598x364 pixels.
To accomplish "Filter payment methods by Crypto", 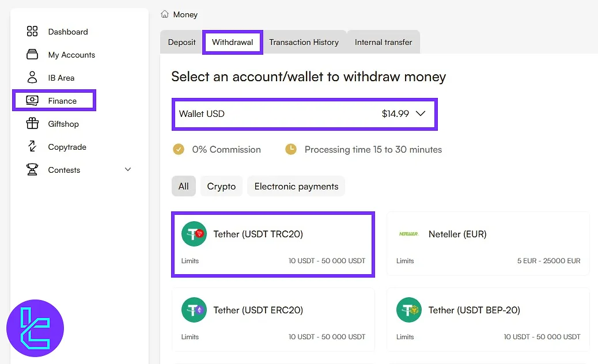I will coord(221,186).
